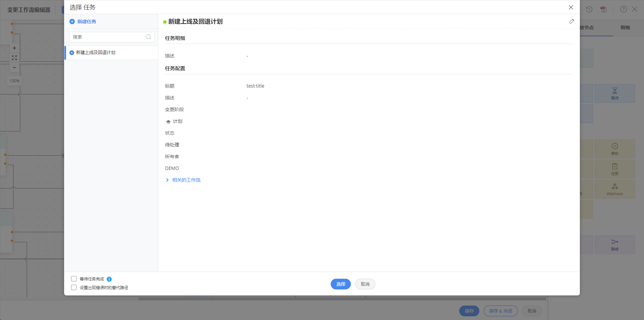This screenshot has width=644, height=320.
Task: Click the 任务明细 section heading
Action: [175, 38]
